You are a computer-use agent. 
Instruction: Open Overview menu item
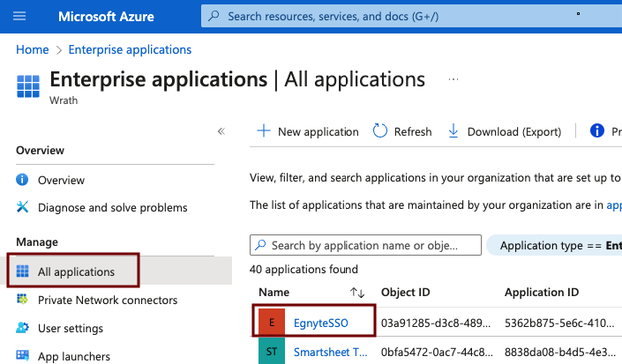point(61,180)
